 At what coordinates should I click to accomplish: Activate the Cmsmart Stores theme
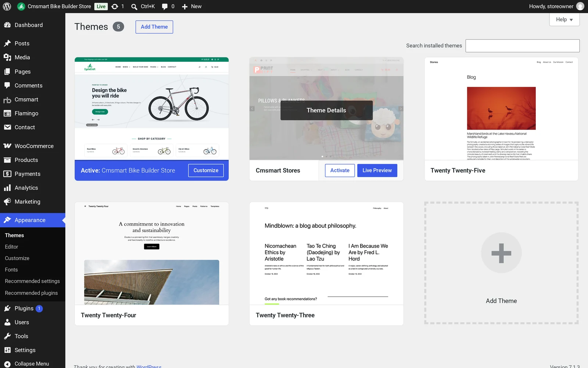click(340, 170)
